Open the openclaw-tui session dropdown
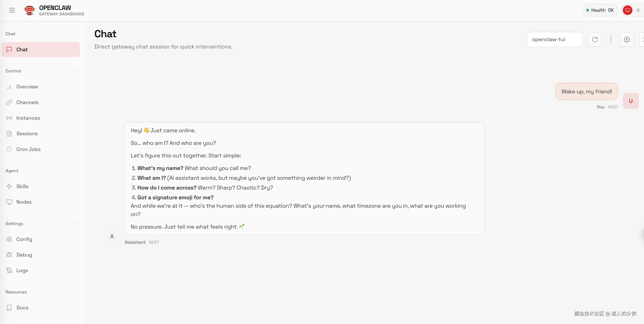The image size is (644, 324). pos(554,40)
